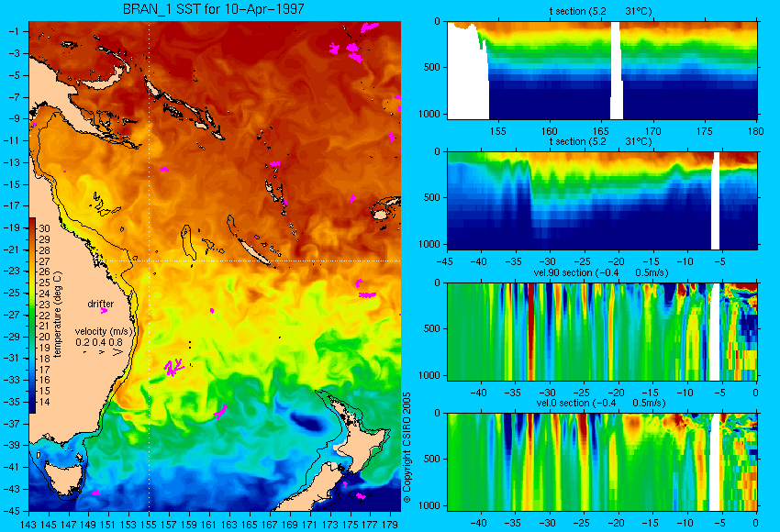Click the vel.90 section (-0.4 0.5m/s) title
Screen dimensions: 780x532
(601, 272)
